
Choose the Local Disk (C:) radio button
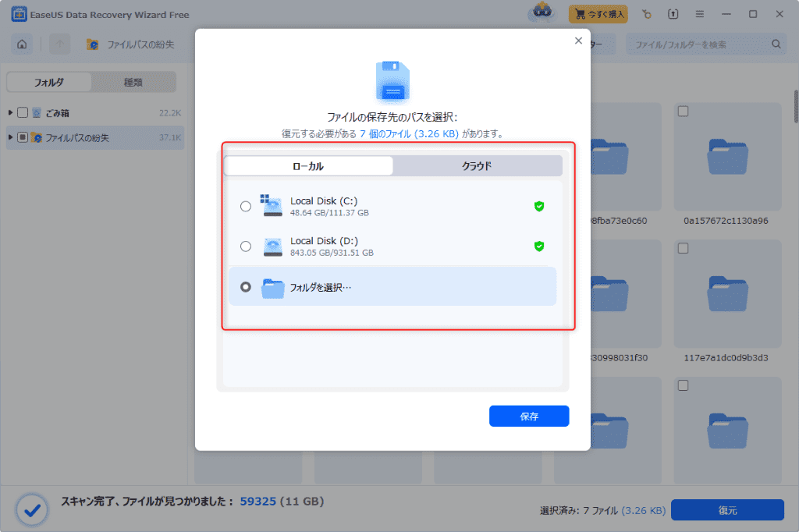(x=246, y=207)
